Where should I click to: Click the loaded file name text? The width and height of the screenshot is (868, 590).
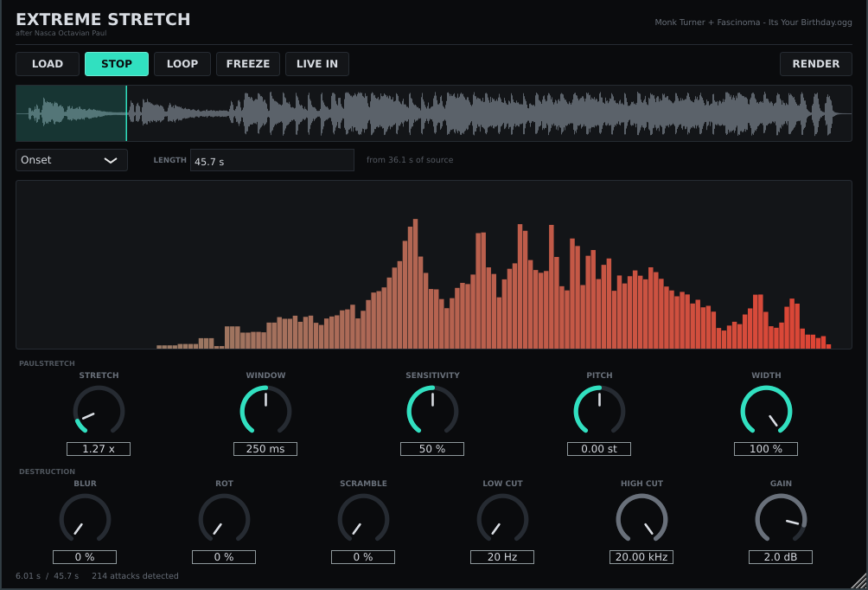click(753, 22)
